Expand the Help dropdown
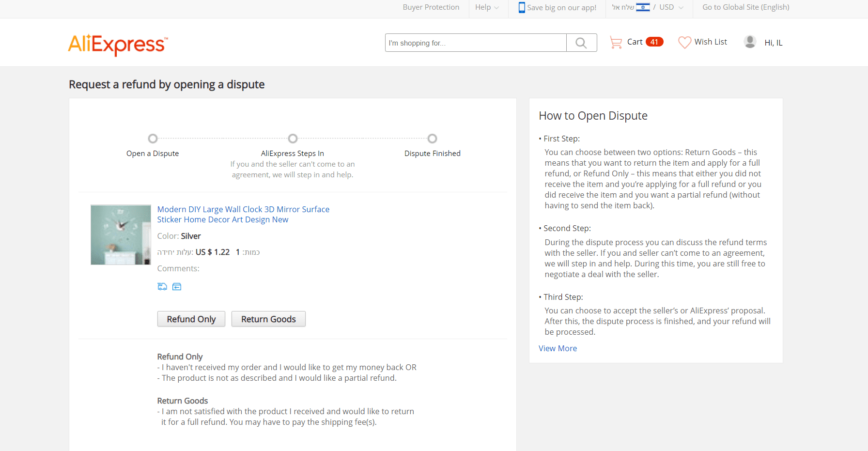This screenshot has width=868, height=451. point(487,7)
